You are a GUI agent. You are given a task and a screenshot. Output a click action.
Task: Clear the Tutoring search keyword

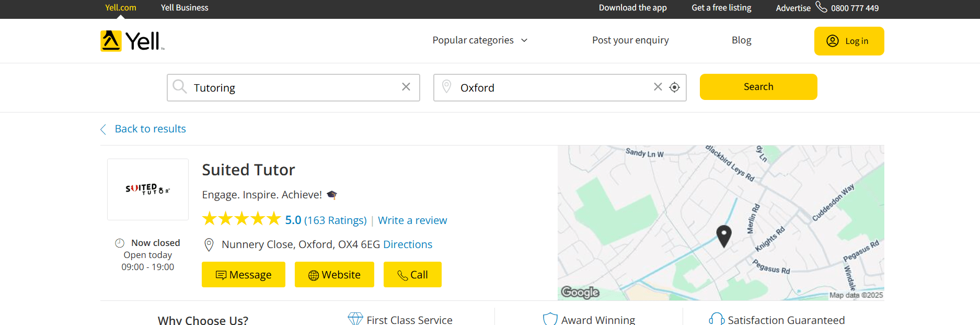click(x=406, y=87)
